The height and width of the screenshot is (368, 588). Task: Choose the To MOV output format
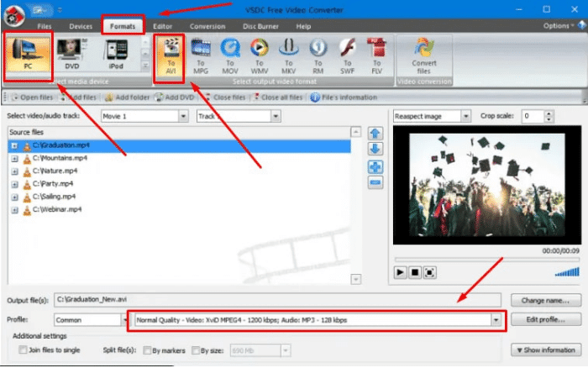pyautogui.click(x=230, y=57)
